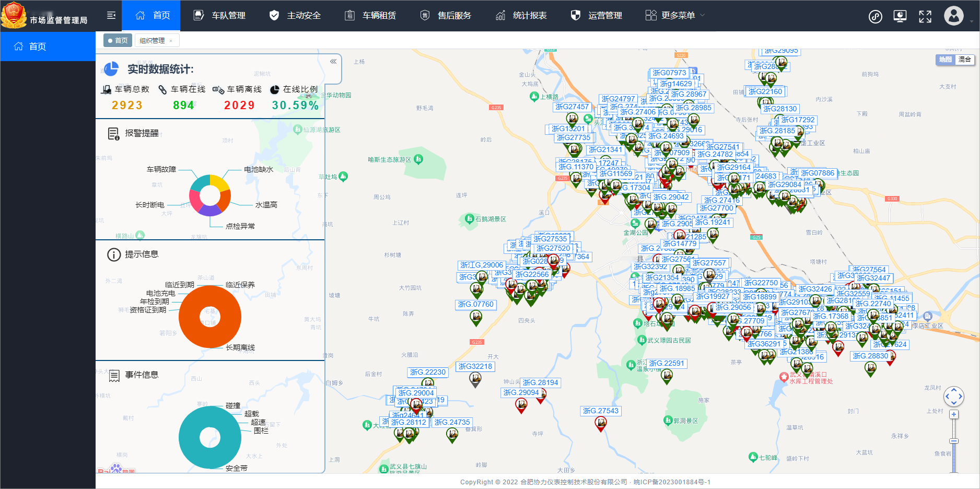Click the chain icon beside 车辆在线
Screen dimensions: 980x489
point(163,89)
